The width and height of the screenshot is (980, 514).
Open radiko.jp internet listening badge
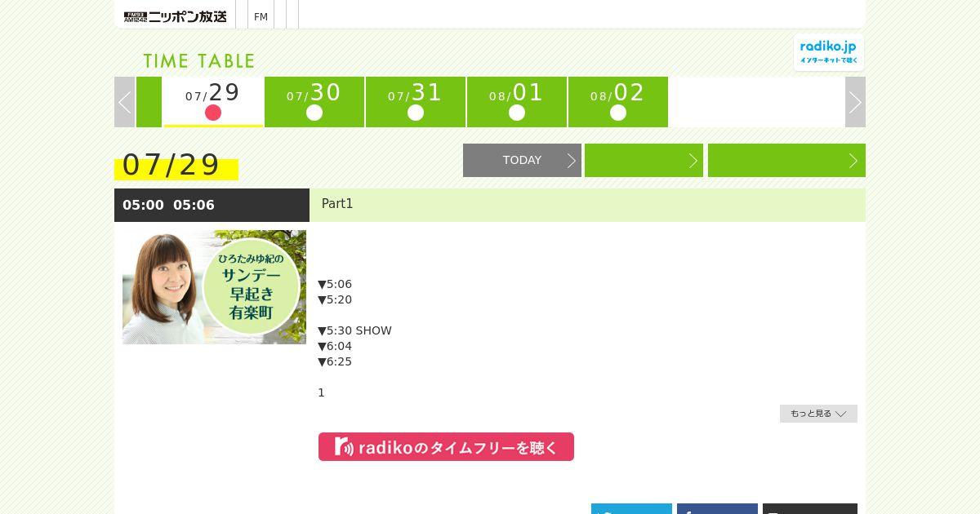click(828, 52)
